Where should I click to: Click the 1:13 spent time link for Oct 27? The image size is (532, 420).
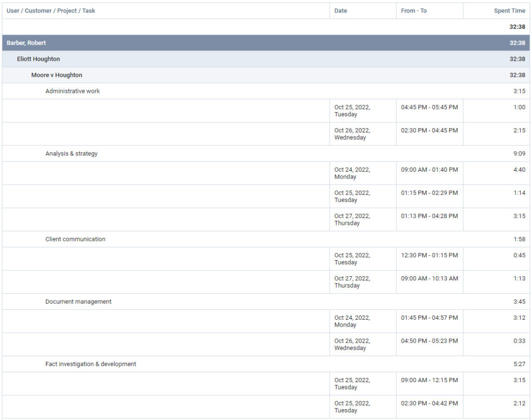point(520,278)
